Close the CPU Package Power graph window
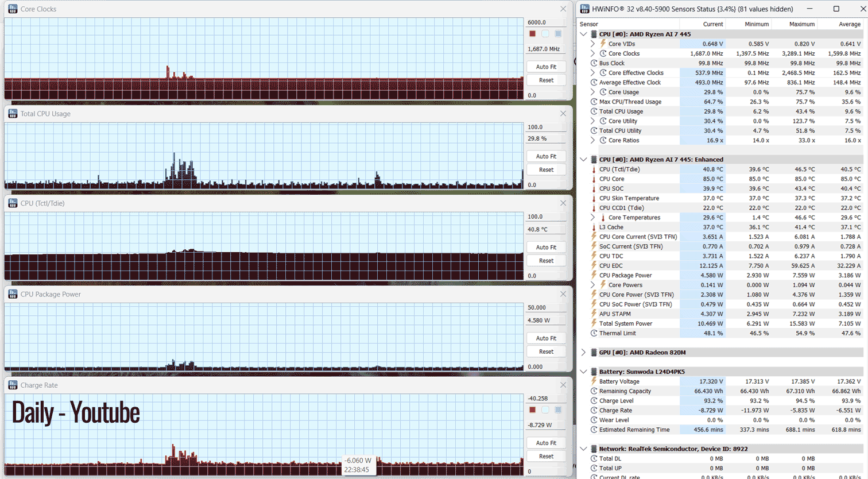The width and height of the screenshot is (868, 479). [563, 294]
